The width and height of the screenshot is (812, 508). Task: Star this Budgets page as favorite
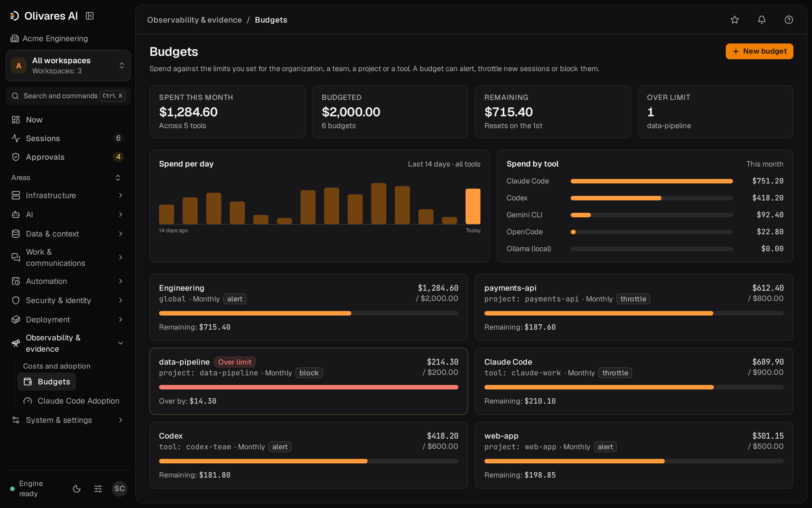735,20
